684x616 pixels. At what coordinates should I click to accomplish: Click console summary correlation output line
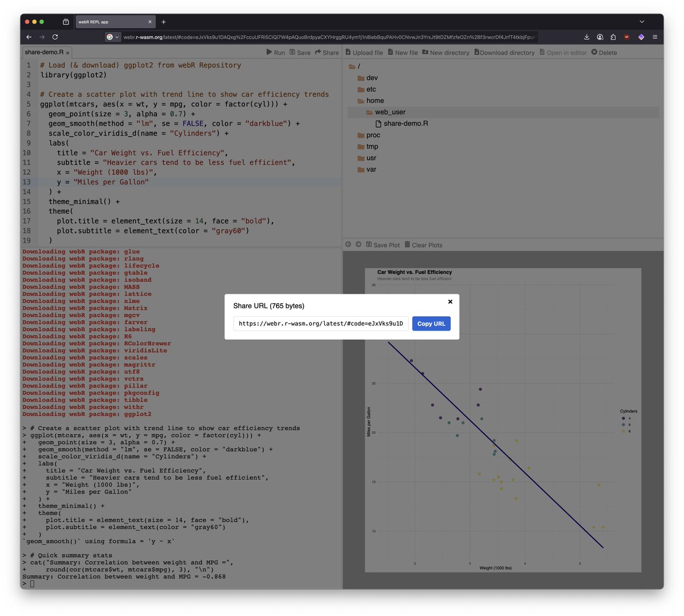tap(124, 577)
